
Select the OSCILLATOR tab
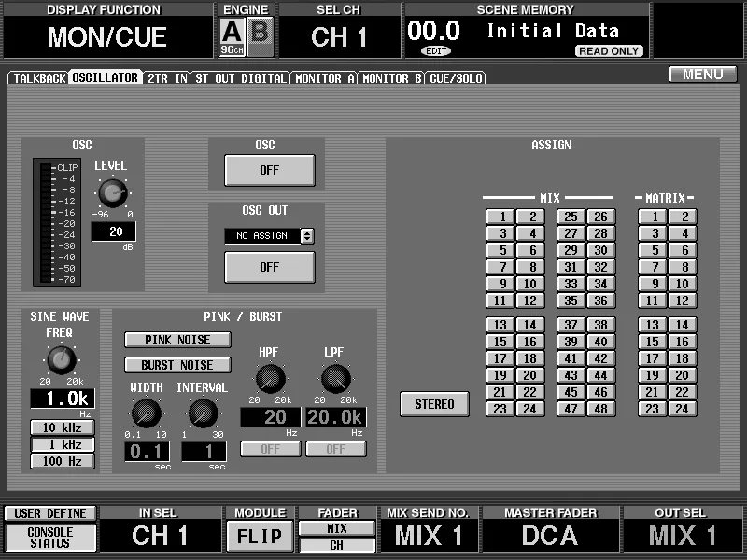(106, 77)
